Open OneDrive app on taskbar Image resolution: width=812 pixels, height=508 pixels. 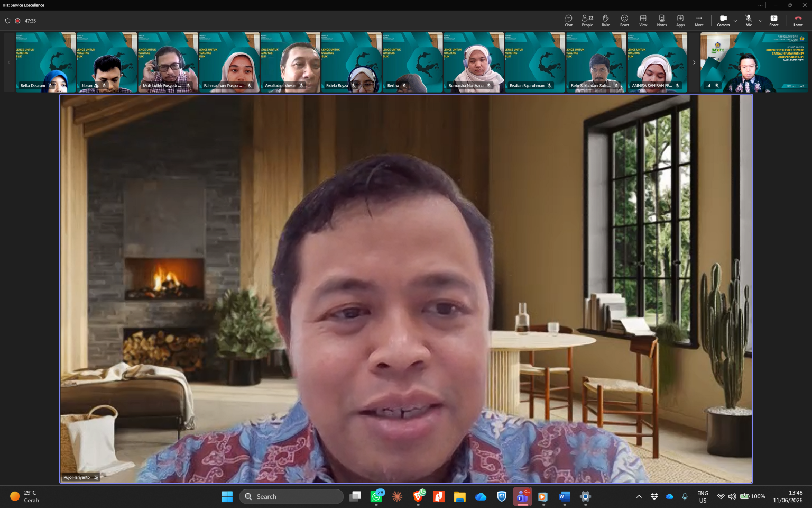click(x=481, y=496)
